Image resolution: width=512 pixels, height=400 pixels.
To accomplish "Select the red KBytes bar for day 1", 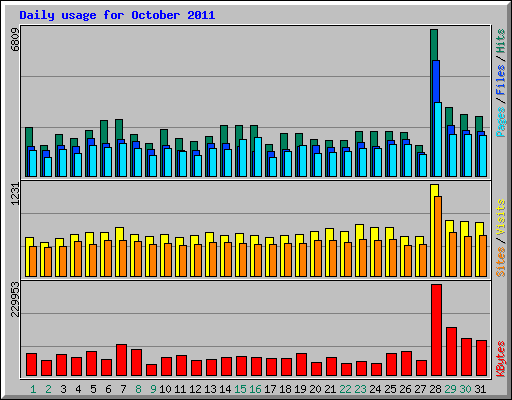I will [31, 365].
